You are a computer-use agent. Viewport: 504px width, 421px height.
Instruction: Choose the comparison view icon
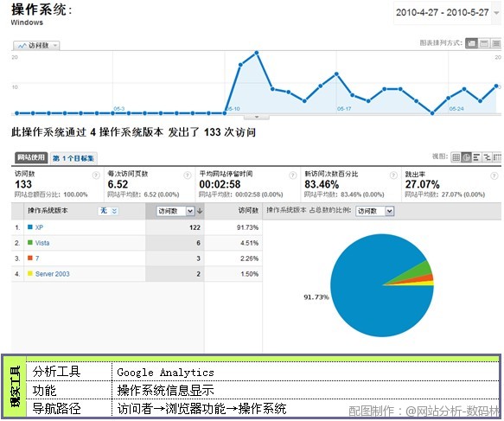click(x=487, y=157)
